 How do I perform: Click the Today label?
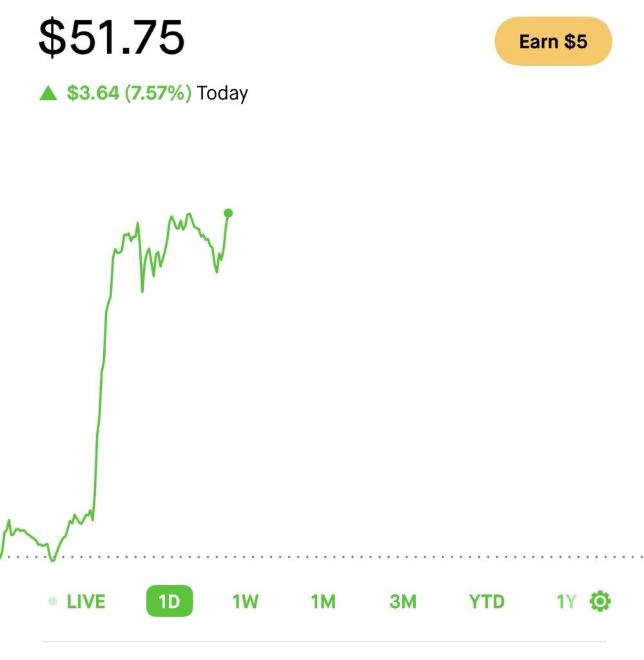[222, 93]
